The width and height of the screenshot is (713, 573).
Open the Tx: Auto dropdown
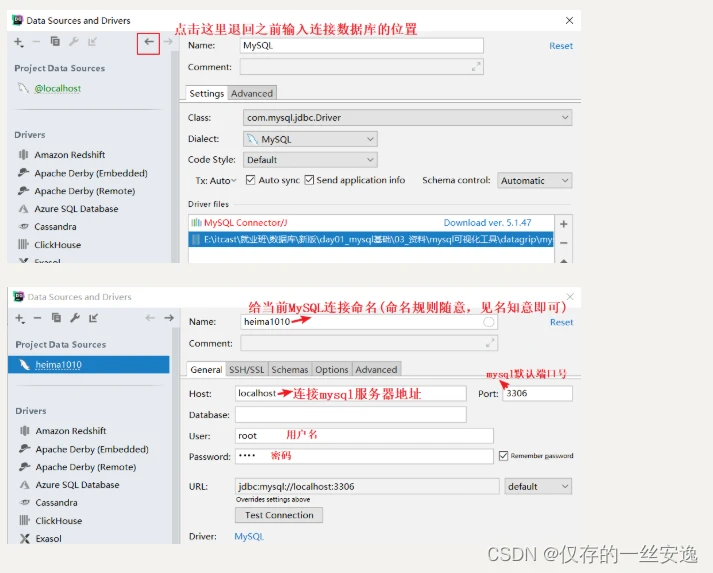[x=216, y=181]
